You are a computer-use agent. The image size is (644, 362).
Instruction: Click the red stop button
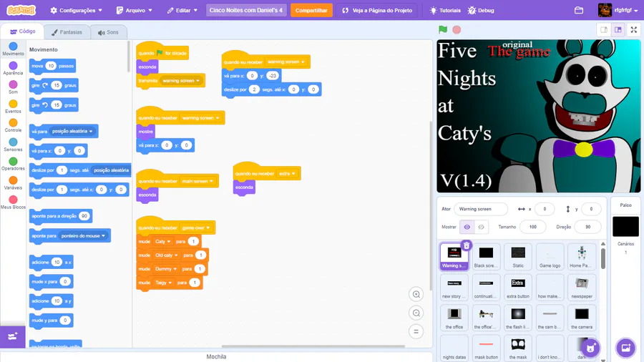[457, 29]
